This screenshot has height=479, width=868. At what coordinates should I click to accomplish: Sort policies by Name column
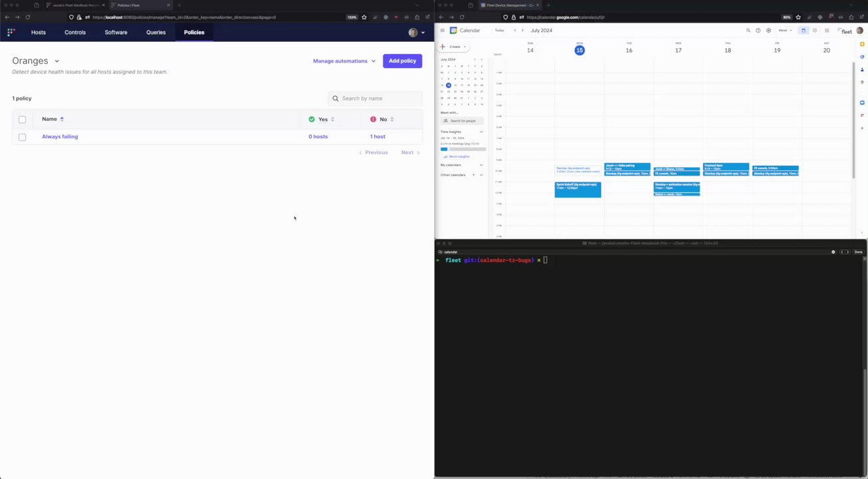click(x=53, y=119)
